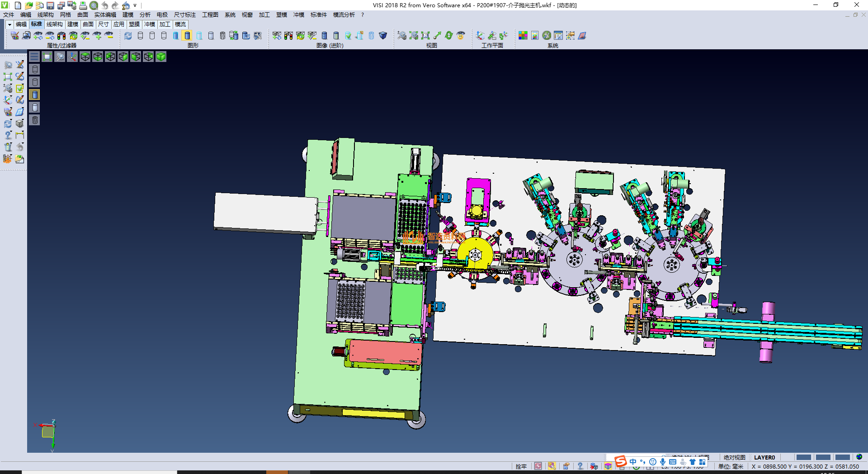Click the Sogou input method logo

point(621,461)
